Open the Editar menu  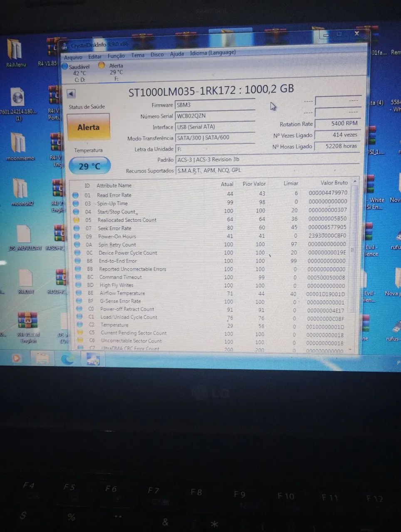(x=95, y=57)
